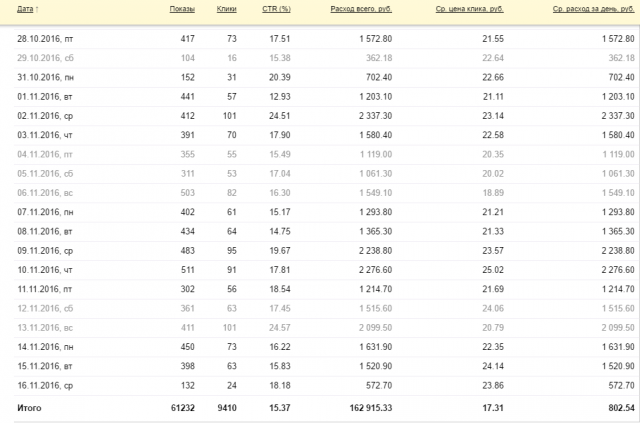
Task: Select the 28.10.2016, пт row date
Action: pyautogui.click(x=45, y=39)
